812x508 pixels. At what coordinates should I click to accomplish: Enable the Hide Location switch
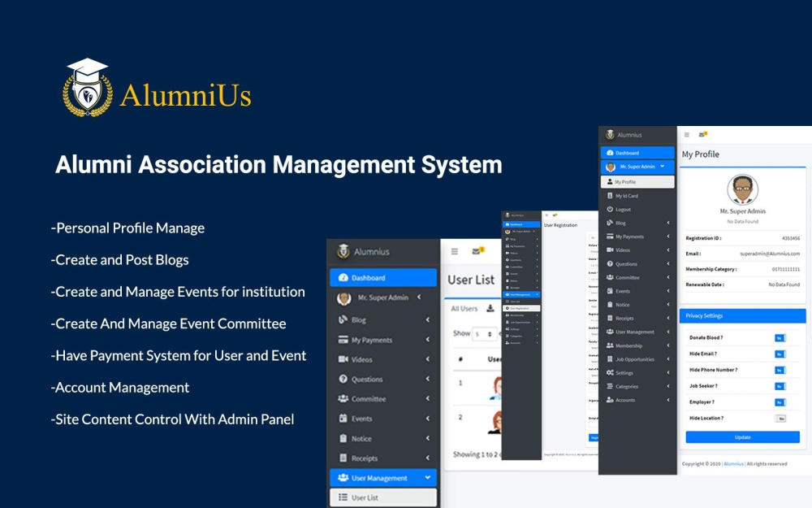coord(780,419)
